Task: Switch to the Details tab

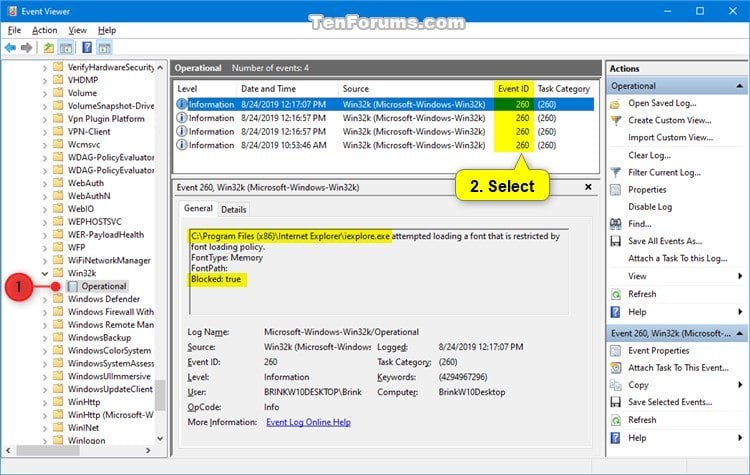Action: point(233,210)
